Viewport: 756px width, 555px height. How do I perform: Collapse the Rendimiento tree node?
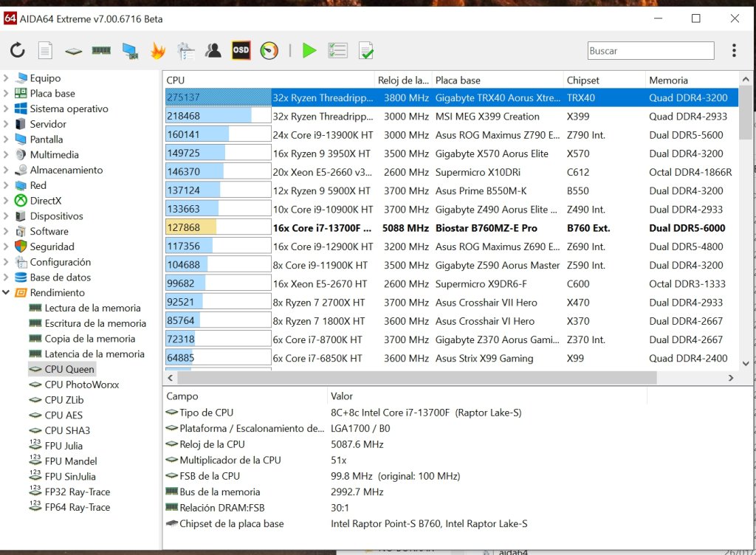(6, 292)
